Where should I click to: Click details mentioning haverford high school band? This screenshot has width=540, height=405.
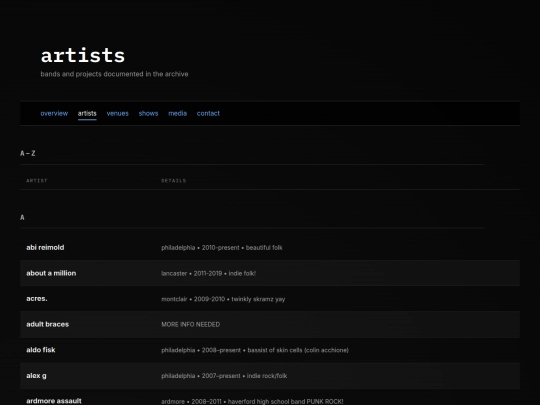[252, 401]
